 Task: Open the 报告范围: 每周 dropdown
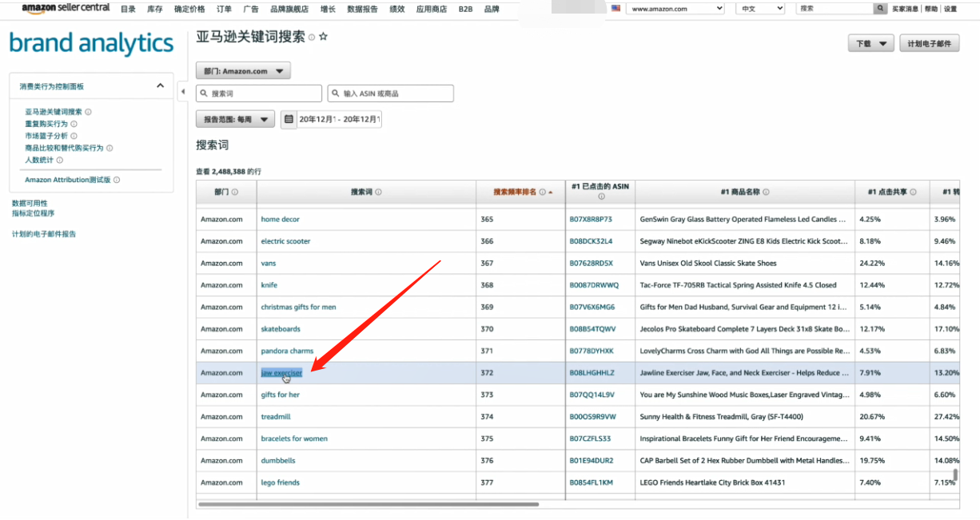coord(235,119)
